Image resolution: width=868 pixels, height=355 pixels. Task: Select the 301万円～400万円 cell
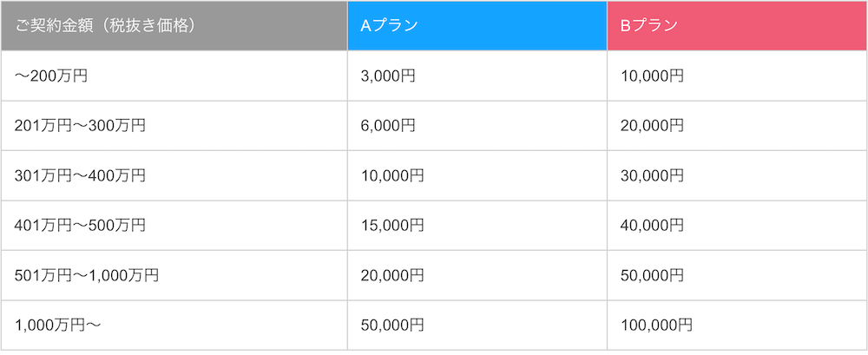[174, 175]
